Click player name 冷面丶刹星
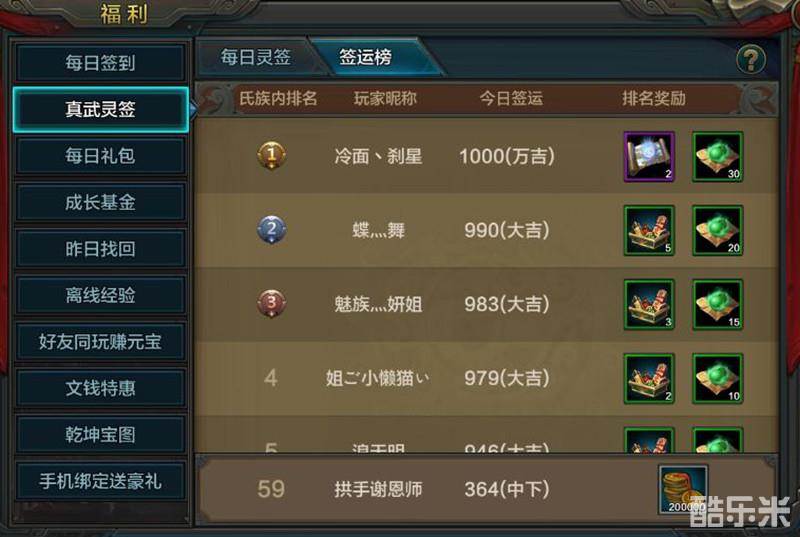 click(x=378, y=156)
